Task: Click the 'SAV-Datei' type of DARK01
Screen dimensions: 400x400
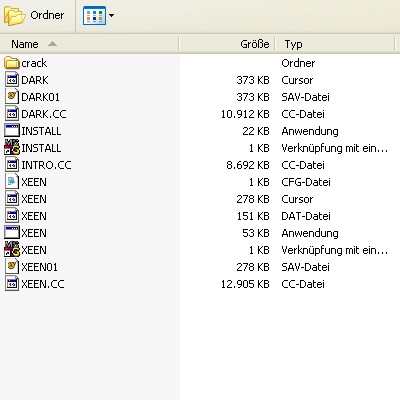Action: click(305, 97)
